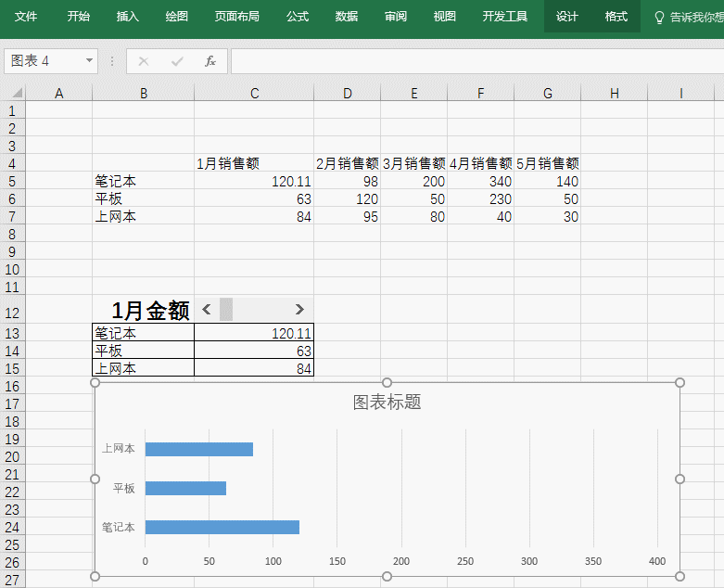Screen dimensions: 724x588
Task: Switch to the 视图 ribbon tab
Action: tap(445, 17)
